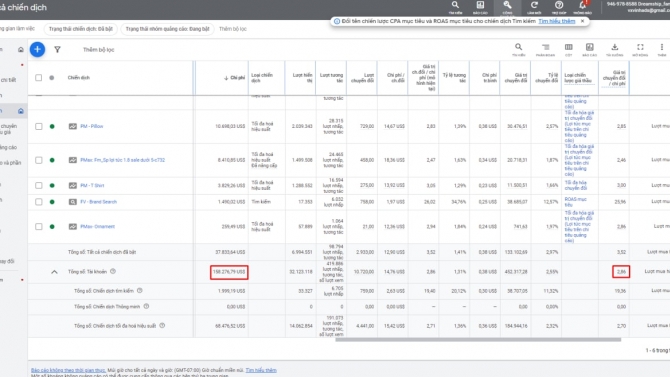The width and height of the screenshot is (670, 377).
Task: Toggle the FV - Brand Search status dot
Action: pos(52,202)
